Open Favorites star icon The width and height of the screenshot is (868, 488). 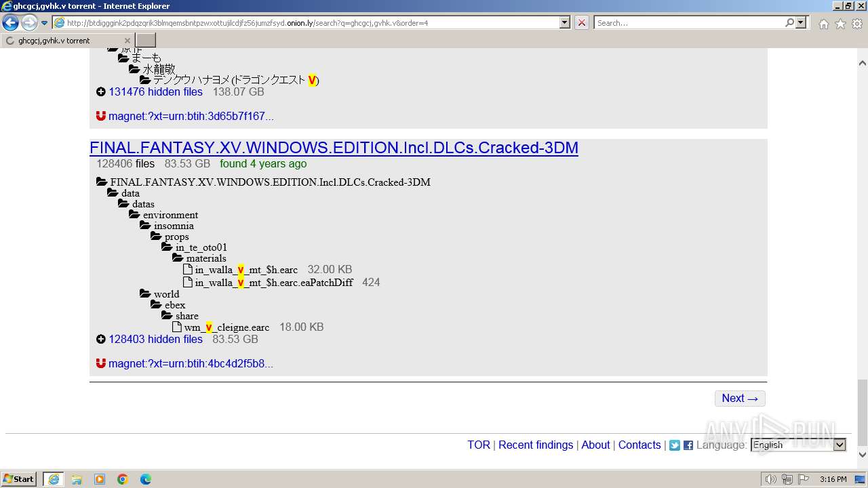[x=840, y=24]
